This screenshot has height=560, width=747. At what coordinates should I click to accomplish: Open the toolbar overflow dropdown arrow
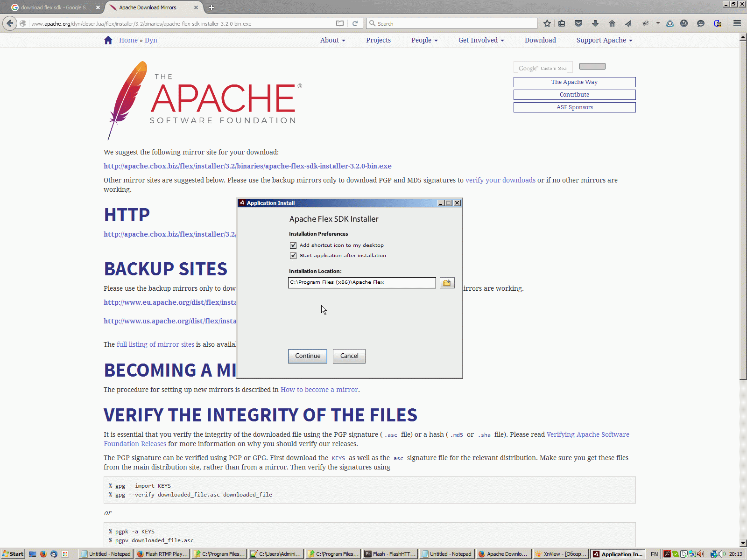coord(658,23)
